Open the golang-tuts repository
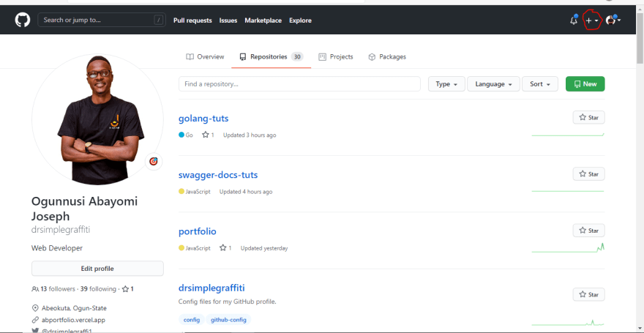The height and width of the screenshot is (333, 644). click(203, 119)
